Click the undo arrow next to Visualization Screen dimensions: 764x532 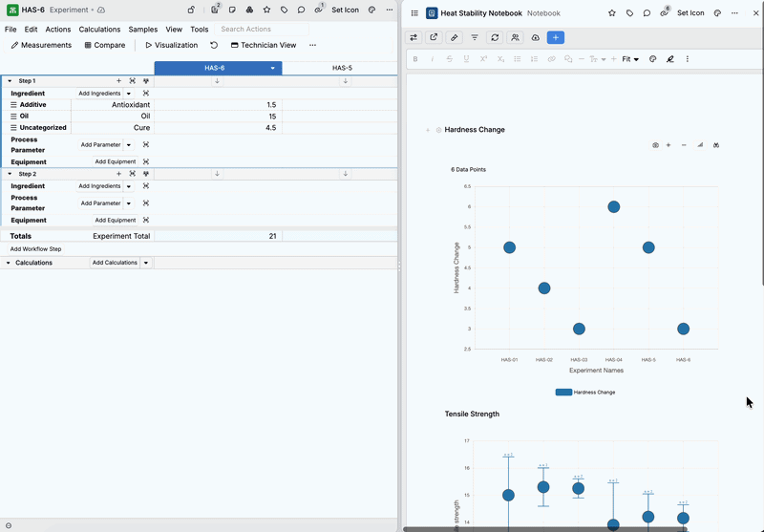click(x=214, y=45)
